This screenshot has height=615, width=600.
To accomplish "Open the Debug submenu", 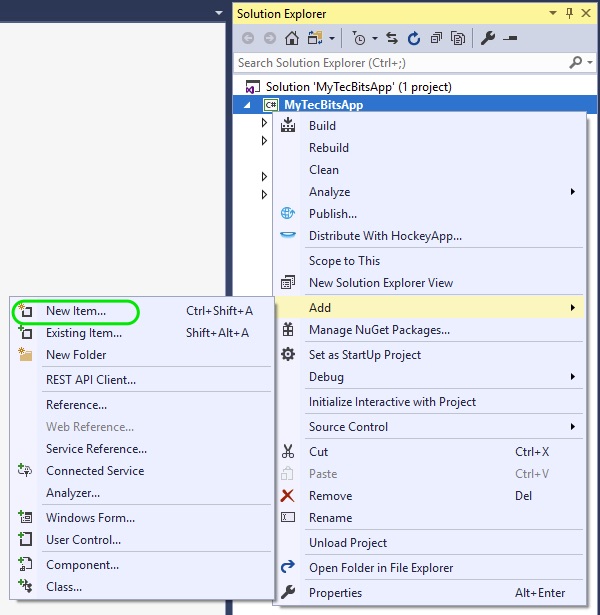I will pyautogui.click(x=429, y=377).
